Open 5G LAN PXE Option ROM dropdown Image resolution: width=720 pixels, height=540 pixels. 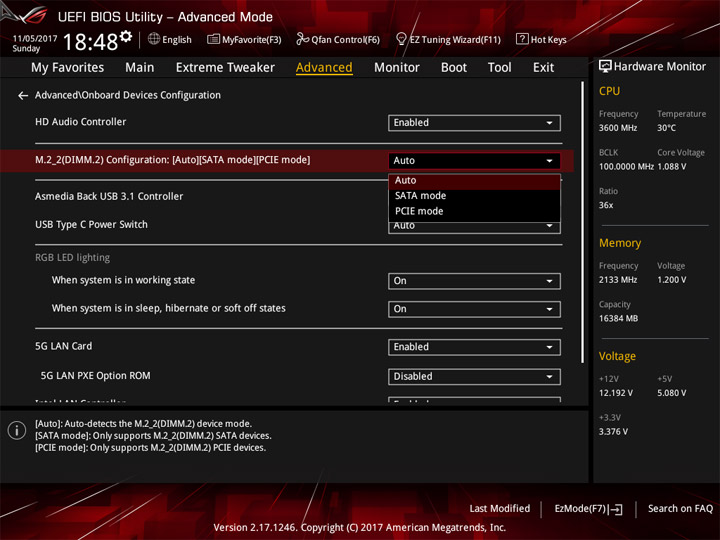click(x=474, y=377)
